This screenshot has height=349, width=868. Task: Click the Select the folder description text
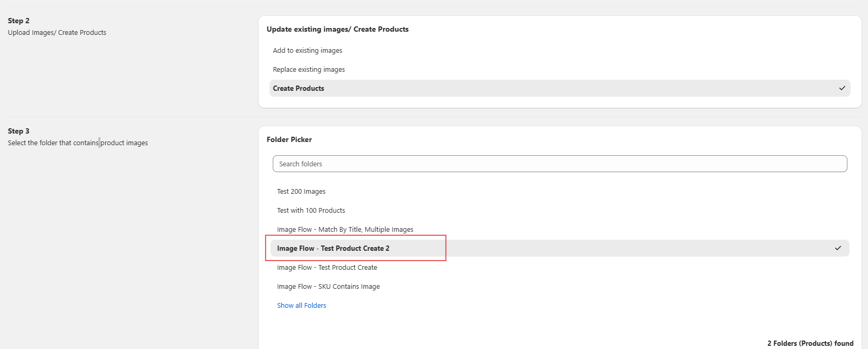point(78,143)
